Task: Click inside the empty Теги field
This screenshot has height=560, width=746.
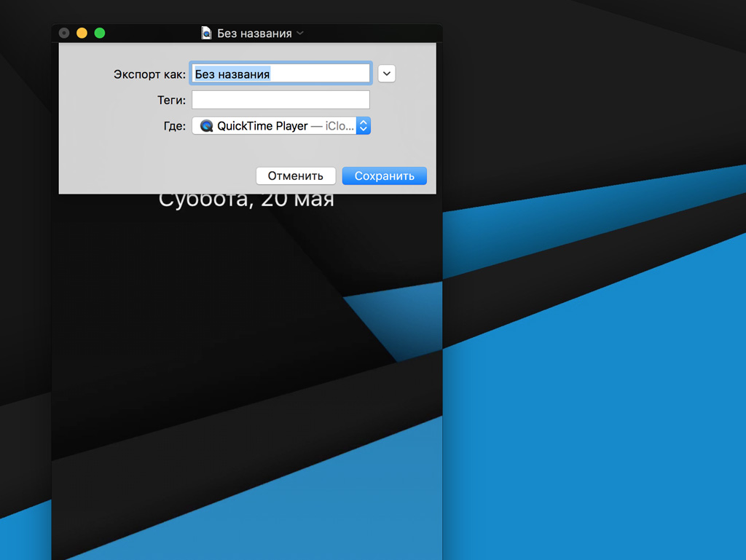Action: [280, 100]
